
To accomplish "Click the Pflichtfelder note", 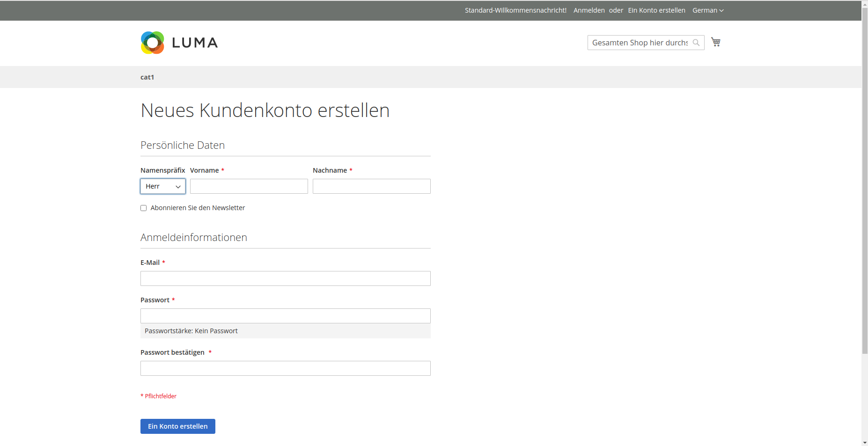I will tap(158, 396).
